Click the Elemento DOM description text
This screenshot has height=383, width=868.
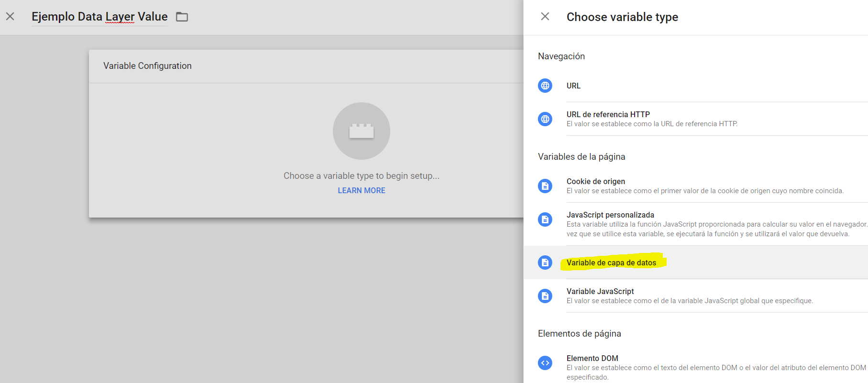(716, 372)
